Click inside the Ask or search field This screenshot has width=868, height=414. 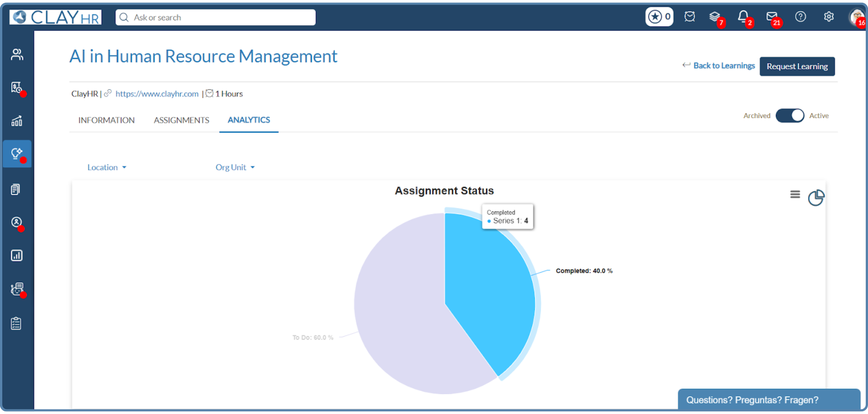pyautogui.click(x=215, y=17)
